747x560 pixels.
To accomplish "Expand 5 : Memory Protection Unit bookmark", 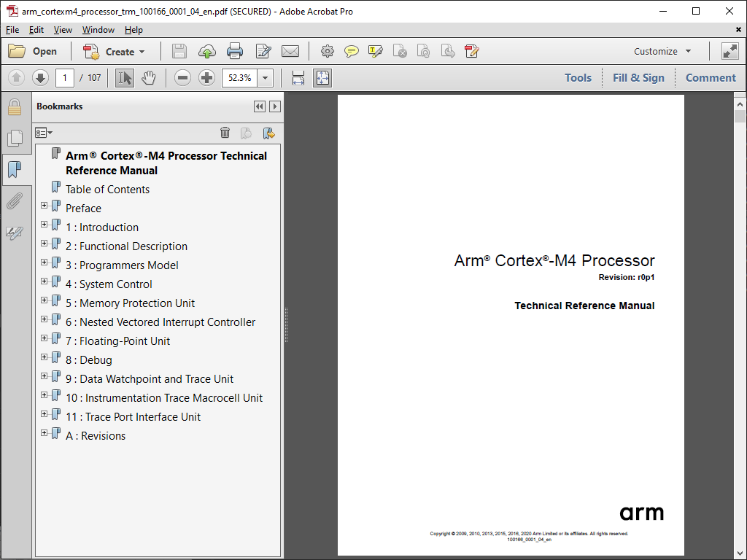I will pyautogui.click(x=44, y=300).
